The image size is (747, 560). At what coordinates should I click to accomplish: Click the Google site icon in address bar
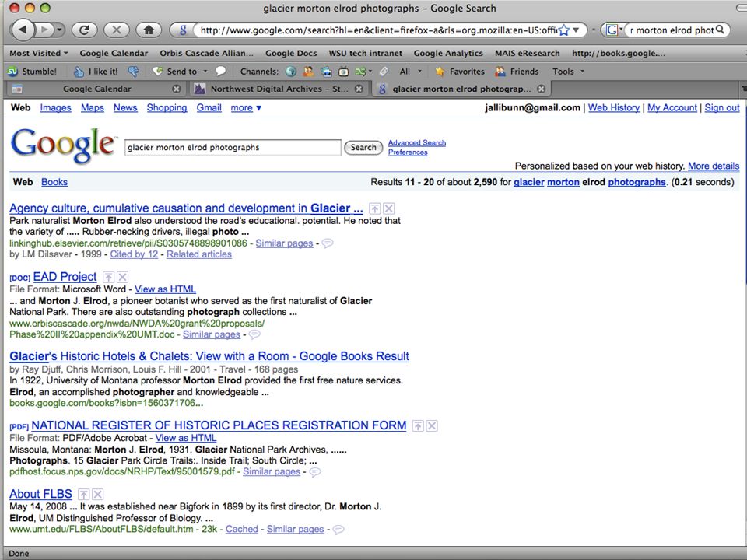point(182,30)
